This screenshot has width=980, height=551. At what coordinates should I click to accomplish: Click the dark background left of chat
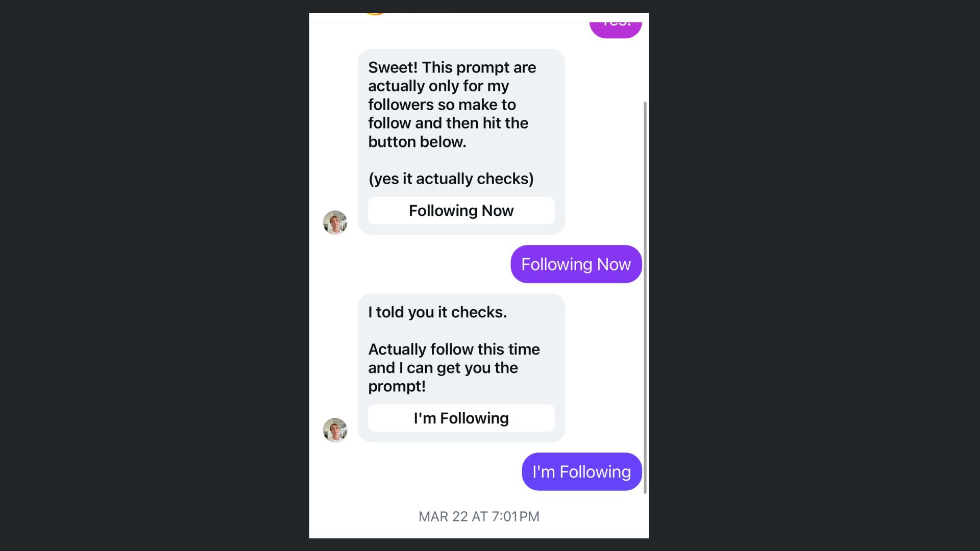[153, 275]
